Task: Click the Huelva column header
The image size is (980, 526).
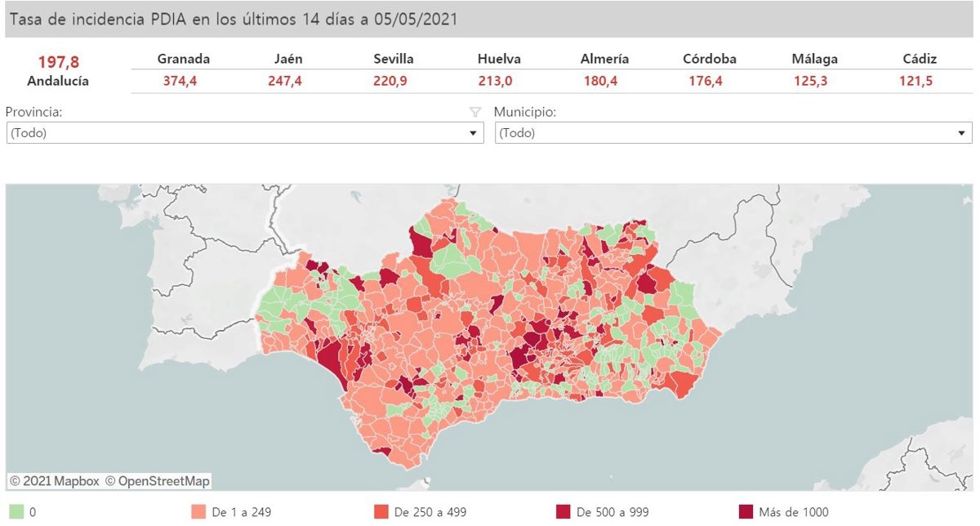Action: click(499, 59)
